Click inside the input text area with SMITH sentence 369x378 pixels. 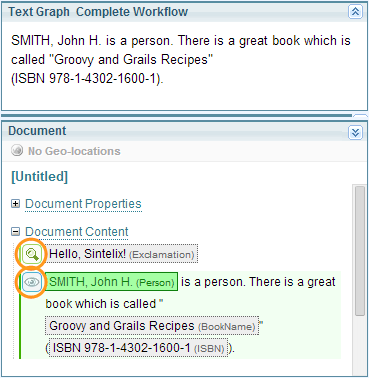coord(184,65)
